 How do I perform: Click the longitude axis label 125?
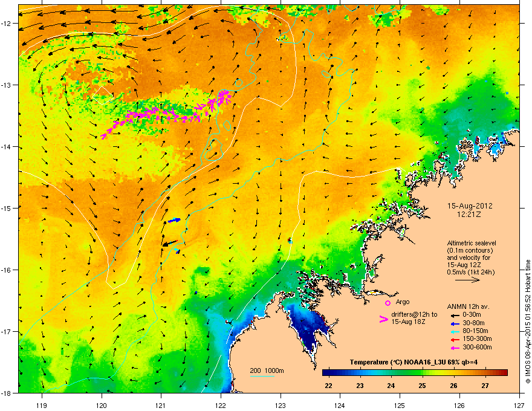(x=400, y=405)
